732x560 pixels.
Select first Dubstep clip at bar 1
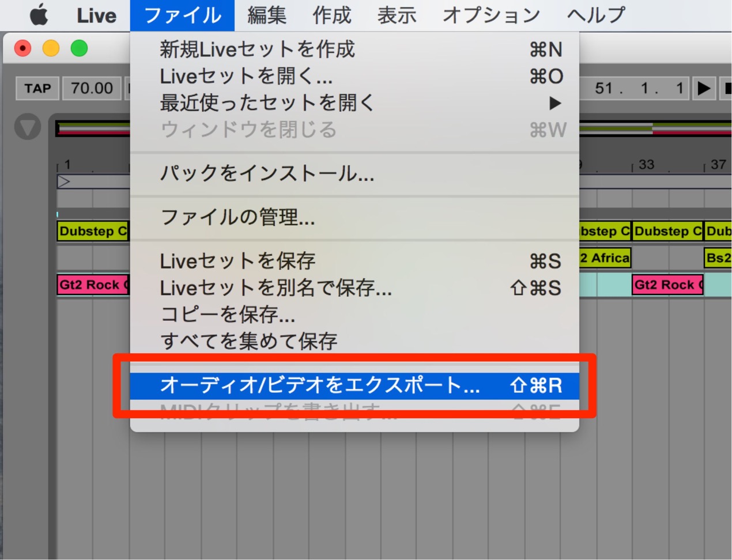tap(93, 231)
